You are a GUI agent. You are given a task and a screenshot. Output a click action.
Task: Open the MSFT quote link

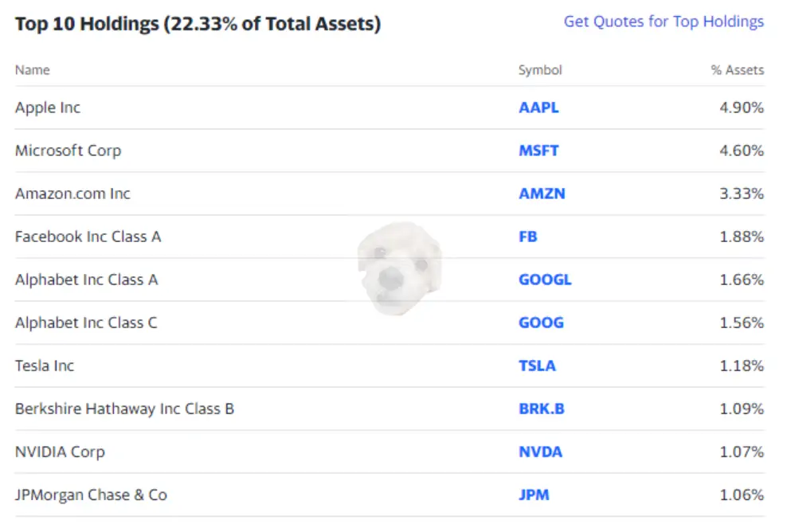(x=538, y=151)
